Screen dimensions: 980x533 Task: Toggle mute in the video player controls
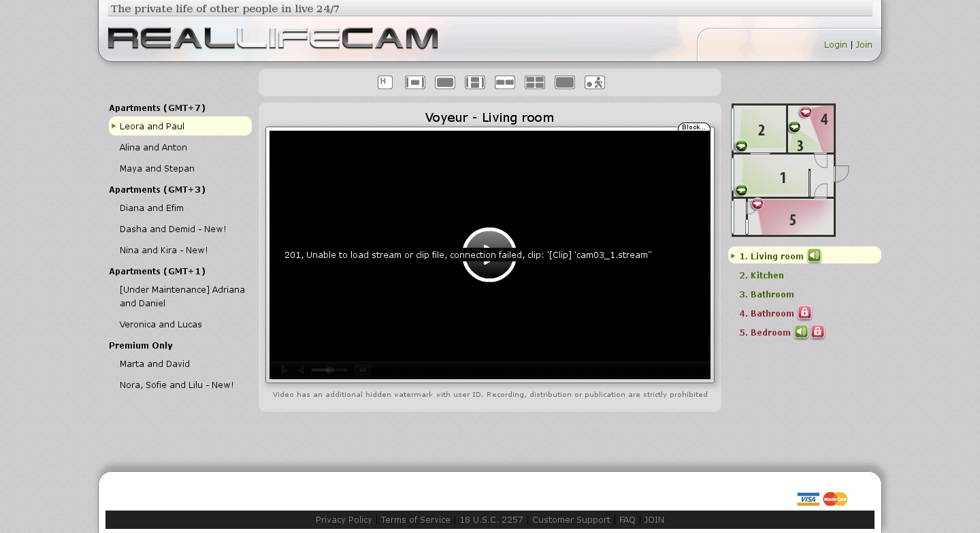300,370
